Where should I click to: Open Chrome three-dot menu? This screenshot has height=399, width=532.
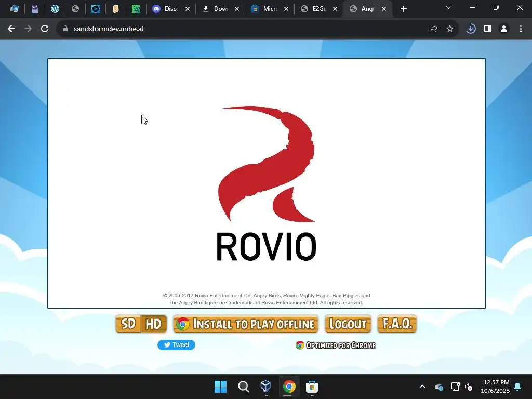click(521, 29)
